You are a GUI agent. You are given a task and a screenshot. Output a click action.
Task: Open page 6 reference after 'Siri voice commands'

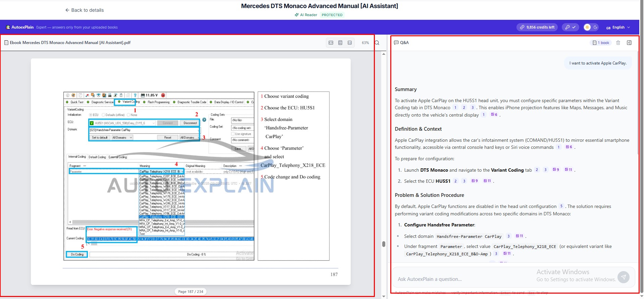click(569, 147)
